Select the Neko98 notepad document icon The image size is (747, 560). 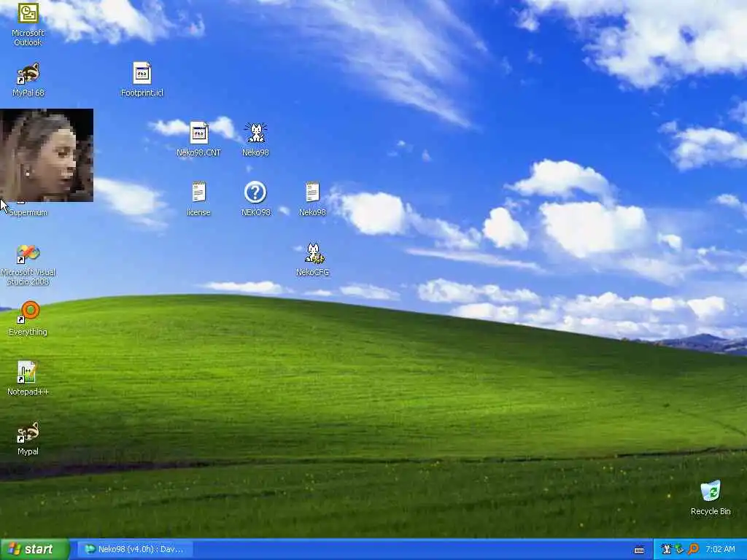[312, 192]
